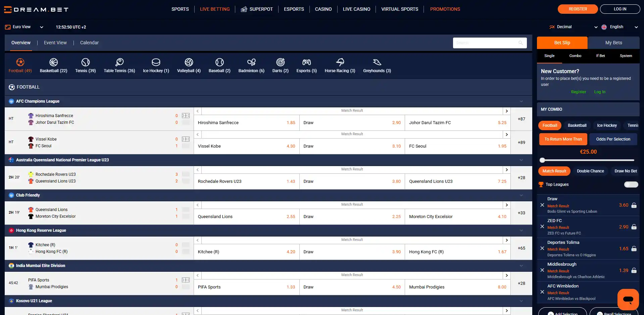644x315 pixels.
Task: Open the orange live chat bubble
Action: [628, 299]
